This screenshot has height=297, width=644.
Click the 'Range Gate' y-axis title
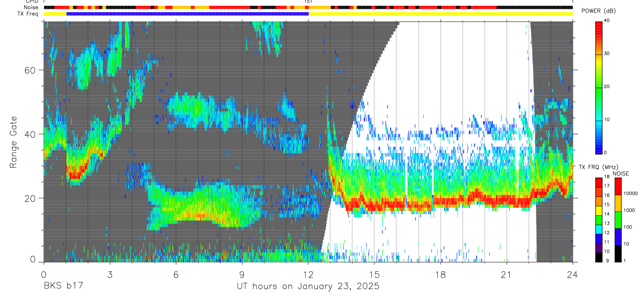pyautogui.click(x=13, y=142)
